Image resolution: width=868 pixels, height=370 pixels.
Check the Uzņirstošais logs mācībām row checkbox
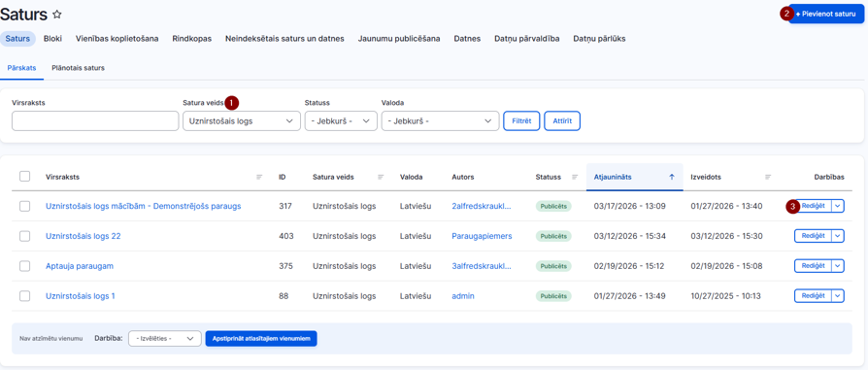click(x=25, y=206)
